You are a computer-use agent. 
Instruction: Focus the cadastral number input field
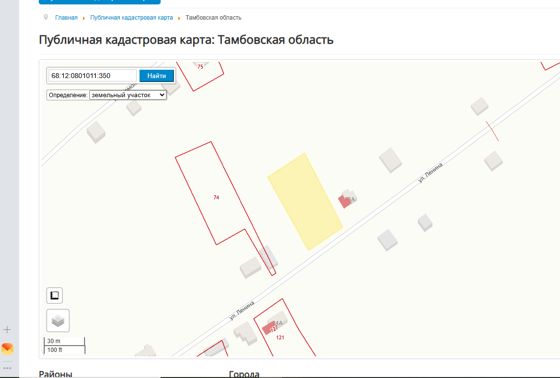pos(92,76)
